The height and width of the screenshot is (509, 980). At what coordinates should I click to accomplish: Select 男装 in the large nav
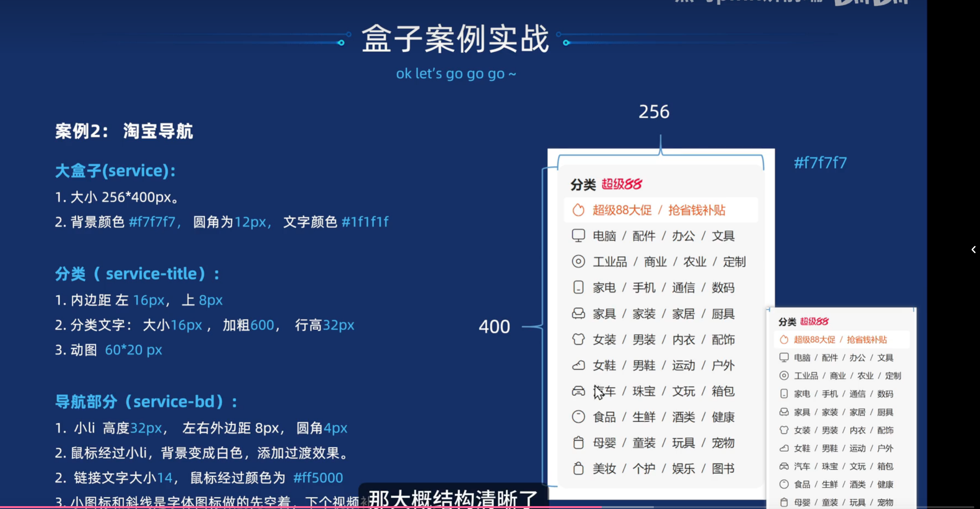(644, 340)
